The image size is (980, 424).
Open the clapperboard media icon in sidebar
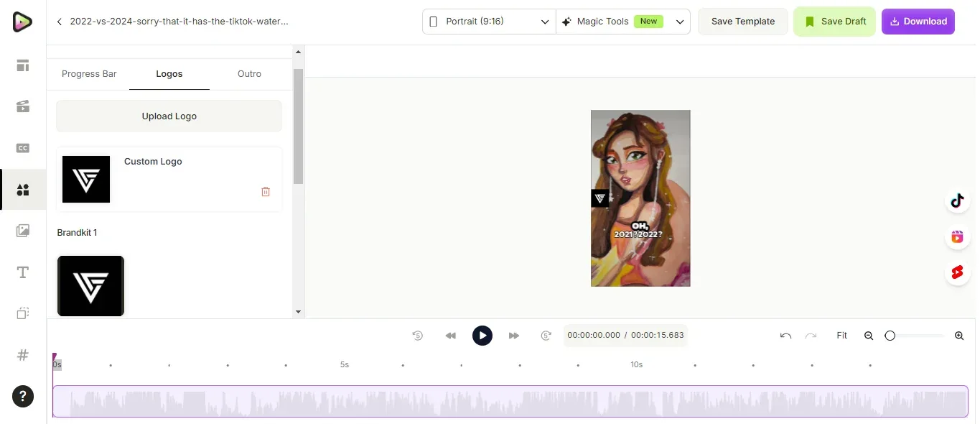tap(23, 106)
